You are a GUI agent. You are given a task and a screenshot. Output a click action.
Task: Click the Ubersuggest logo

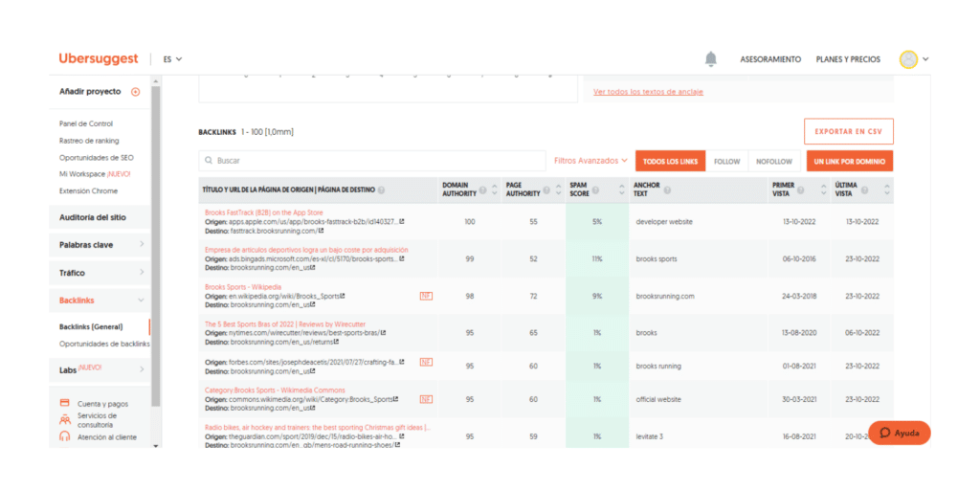[x=99, y=58]
